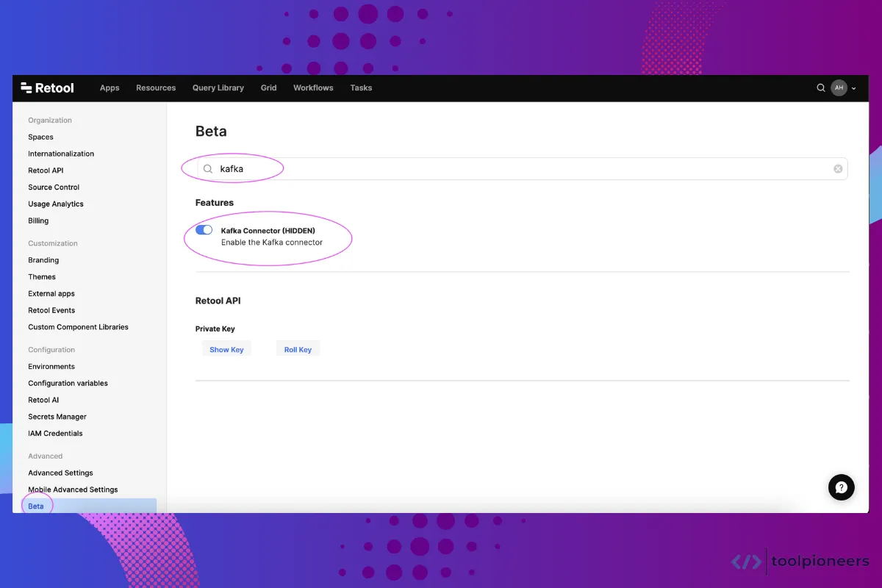Clear the kafka search field
This screenshot has width=882, height=588.
click(x=838, y=169)
